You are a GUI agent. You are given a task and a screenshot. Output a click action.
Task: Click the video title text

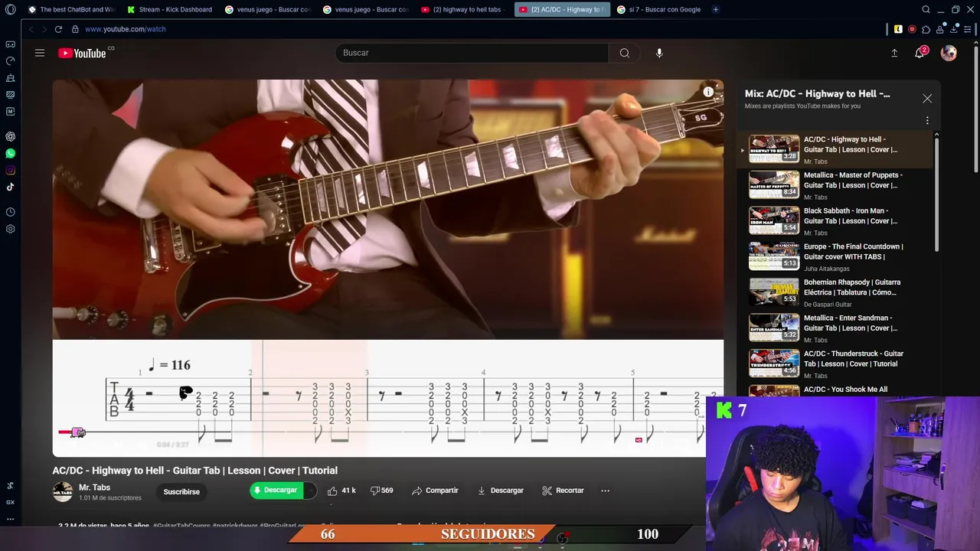[x=194, y=471]
